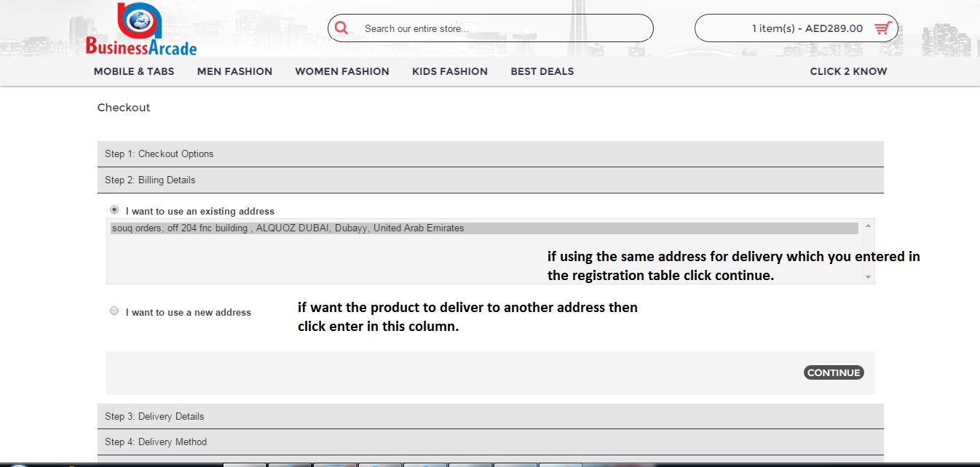Open the cart summary showing AED289.00

[797, 28]
